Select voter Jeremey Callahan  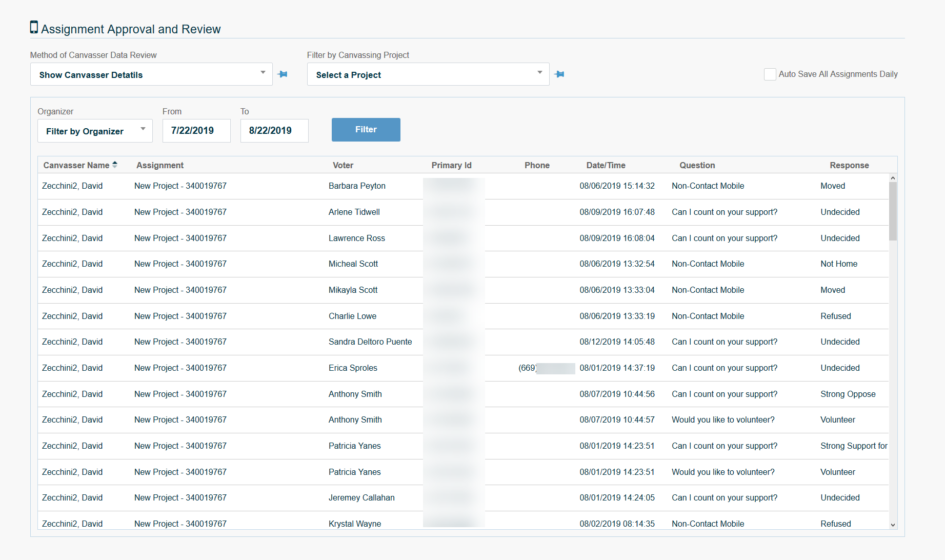tap(361, 497)
